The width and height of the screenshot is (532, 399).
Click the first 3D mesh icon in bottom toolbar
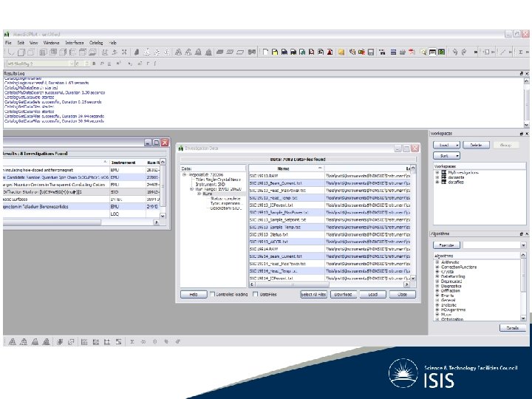click(13, 341)
